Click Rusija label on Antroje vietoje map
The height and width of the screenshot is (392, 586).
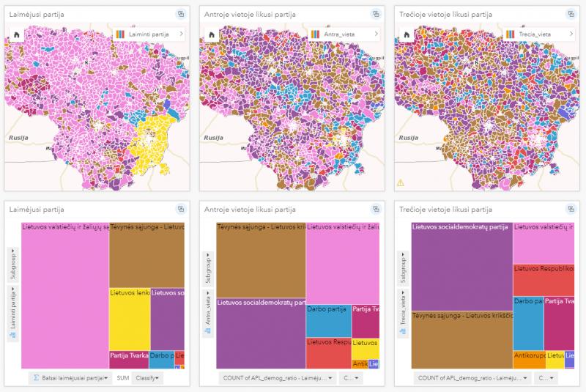tap(213, 138)
